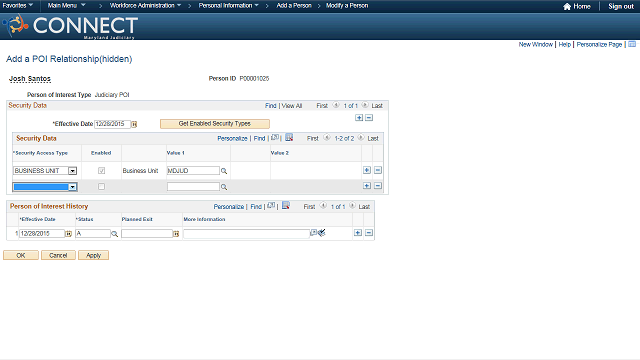This screenshot has height=360, width=640.
Task: Focus the Security Data Effective Date field
Action: [x=112, y=124]
